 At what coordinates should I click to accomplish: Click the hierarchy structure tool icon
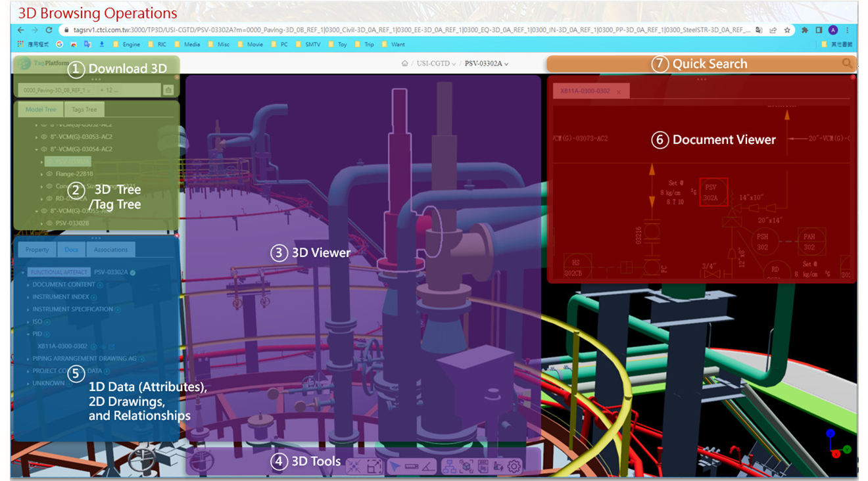coord(450,467)
